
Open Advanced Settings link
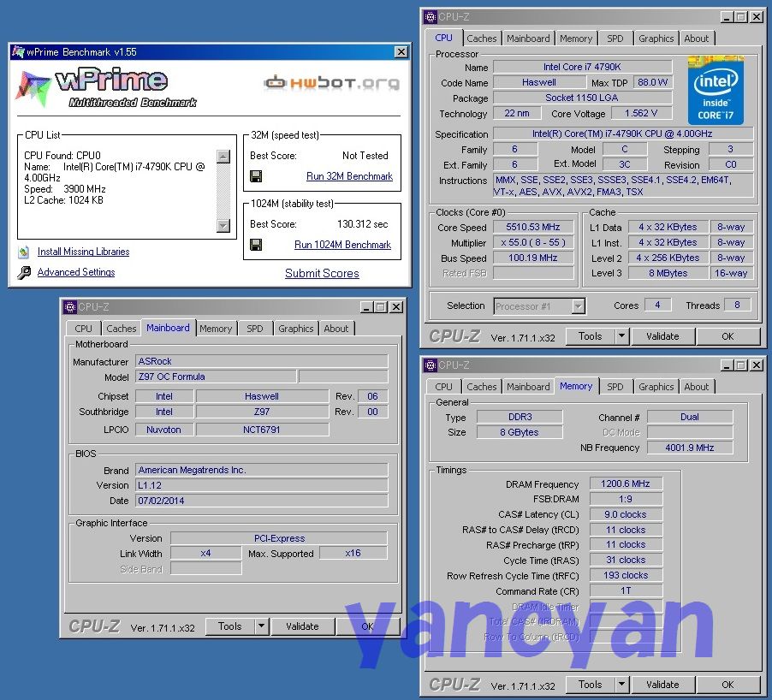click(x=76, y=272)
